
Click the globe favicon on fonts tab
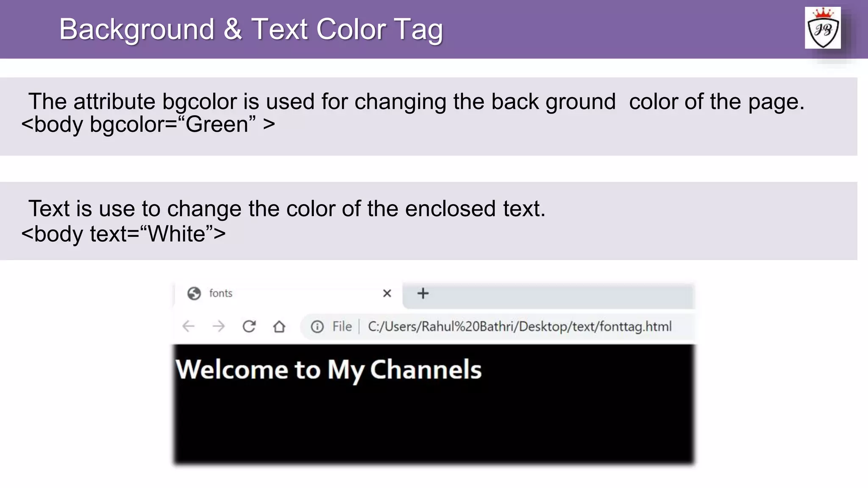coord(194,293)
